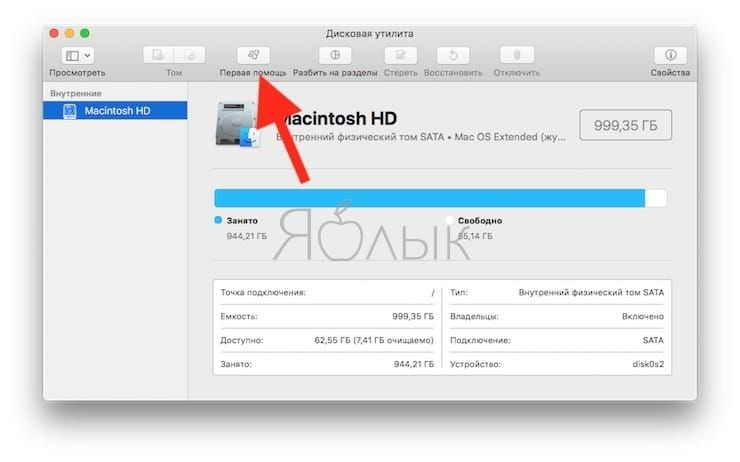Click 62,55 ГБ (7,41 ГБ очищаемо) value

(374, 340)
